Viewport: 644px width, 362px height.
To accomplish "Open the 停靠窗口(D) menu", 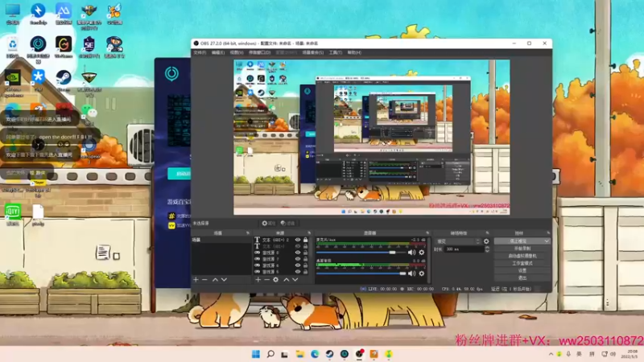I will coord(259,52).
